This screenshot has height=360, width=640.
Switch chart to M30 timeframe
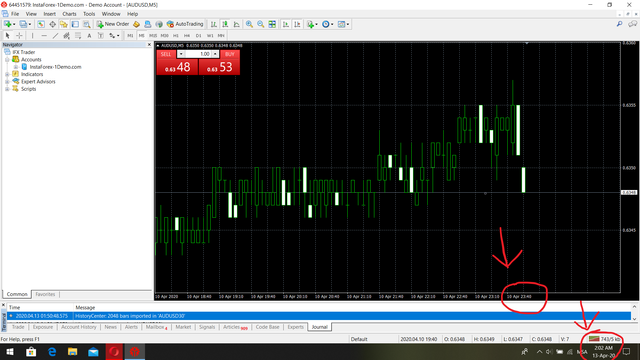(164, 36)
